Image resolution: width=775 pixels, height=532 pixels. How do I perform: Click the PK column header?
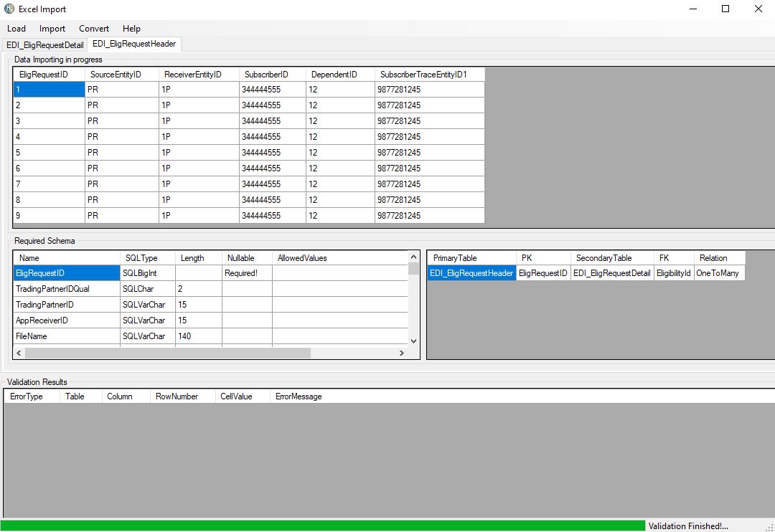point(544,258)
